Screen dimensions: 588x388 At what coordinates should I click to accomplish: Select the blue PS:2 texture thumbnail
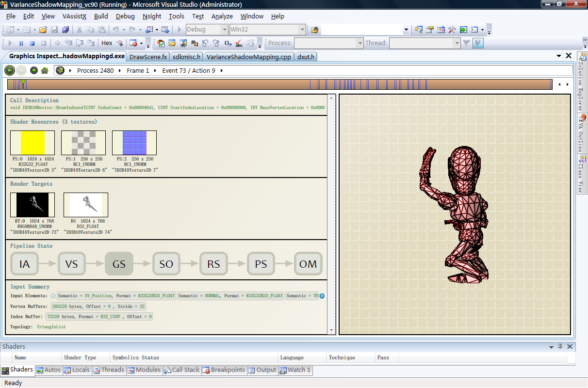(134, 143)
